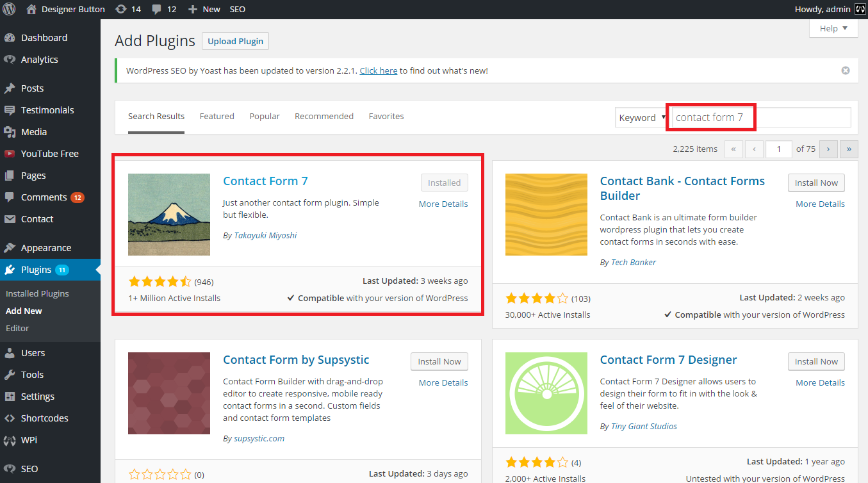Click the plus New content icon
The image size is (868, 483).
click(192, 9)
